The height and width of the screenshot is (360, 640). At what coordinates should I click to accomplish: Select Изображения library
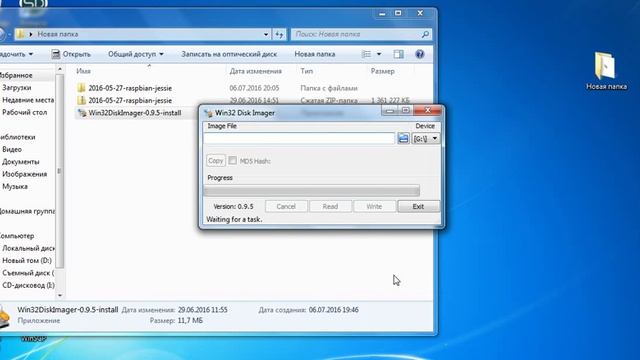[x=24, y=174]
